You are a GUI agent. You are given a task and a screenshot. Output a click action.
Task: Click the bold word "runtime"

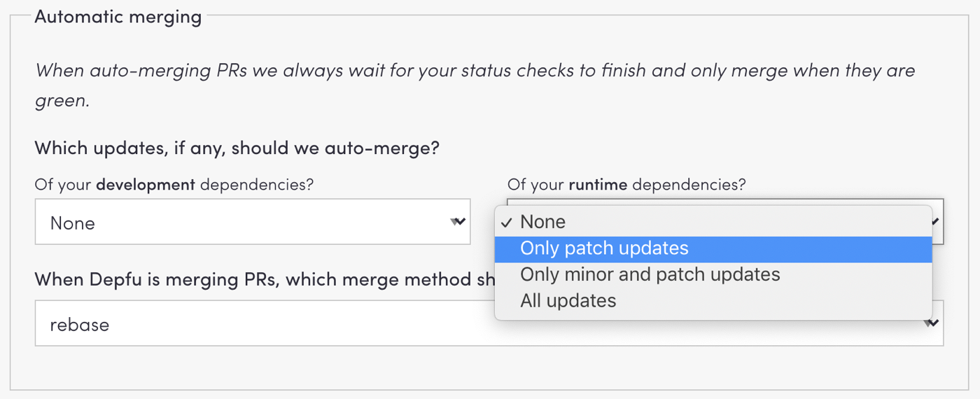(598, 185)
